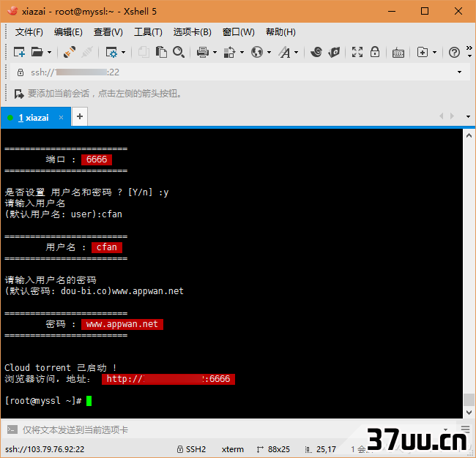
Task: Open the 文件(F) menu
Action: click(x=29, y=32)
